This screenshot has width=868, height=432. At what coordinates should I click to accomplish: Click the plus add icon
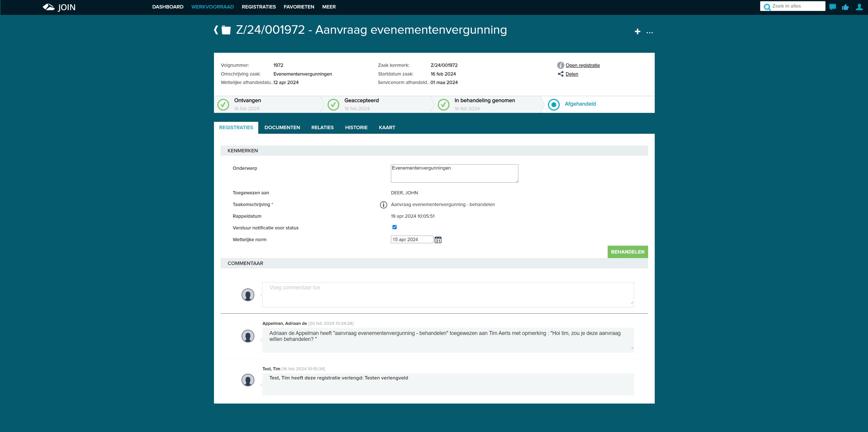tap(637, 32)
